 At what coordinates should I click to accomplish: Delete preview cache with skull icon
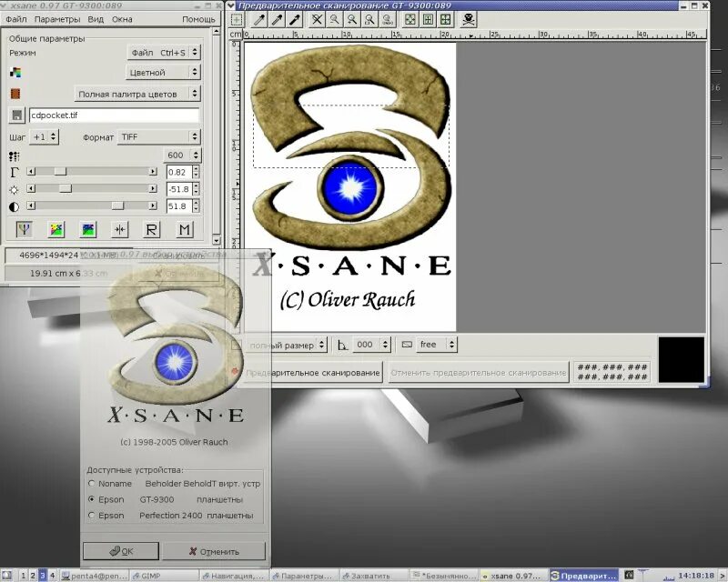(469, 19)
